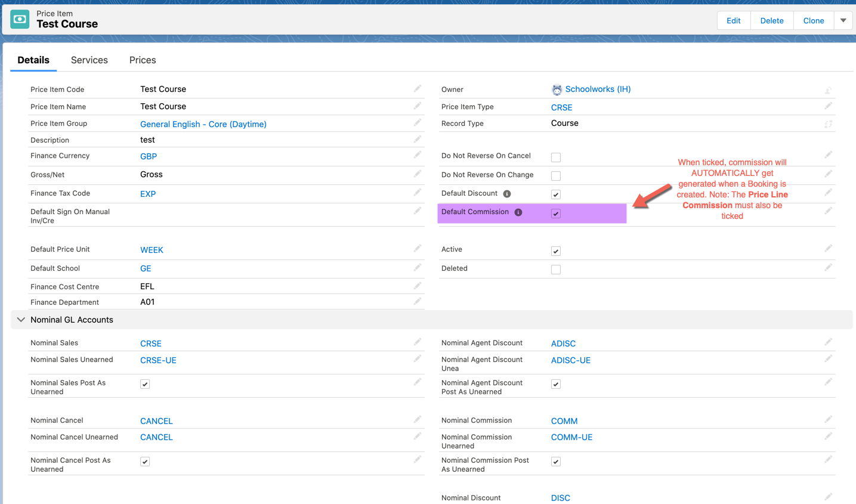Viewport: 856px width, 504px height.
Task: Click change record type icon
Action: pos(828,124)
